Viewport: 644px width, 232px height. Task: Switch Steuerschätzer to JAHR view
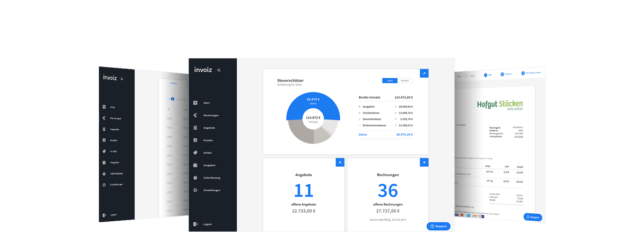[390, 80]
